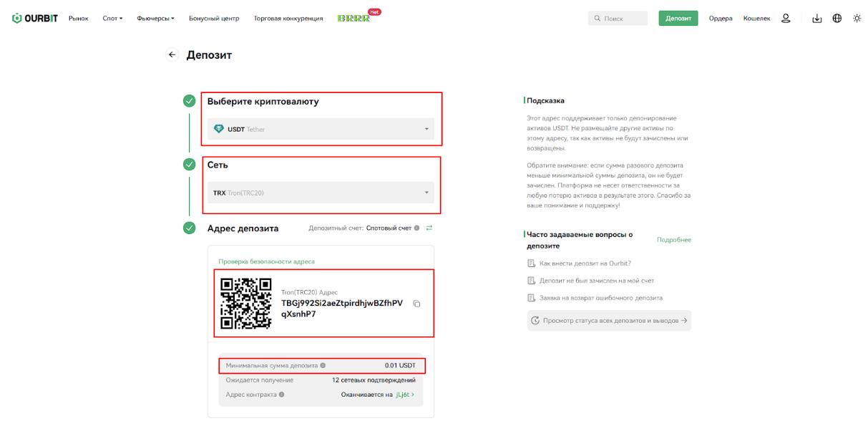The image size is (868, 426).
Task: Click document icon beside Заявка на возврат
Action: click(531, 298)
